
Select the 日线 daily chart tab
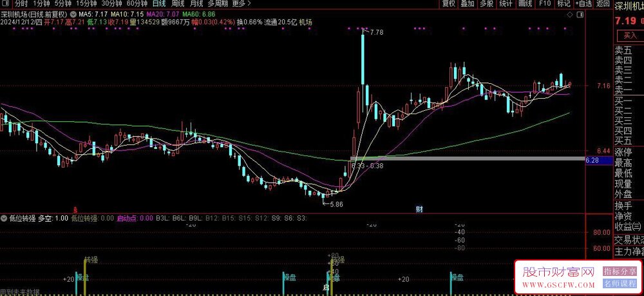coord(159,4)
